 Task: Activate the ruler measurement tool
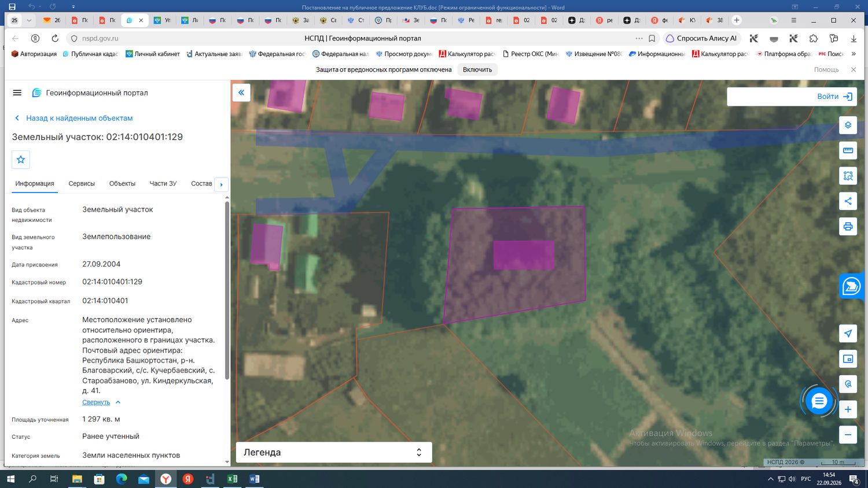848,150
